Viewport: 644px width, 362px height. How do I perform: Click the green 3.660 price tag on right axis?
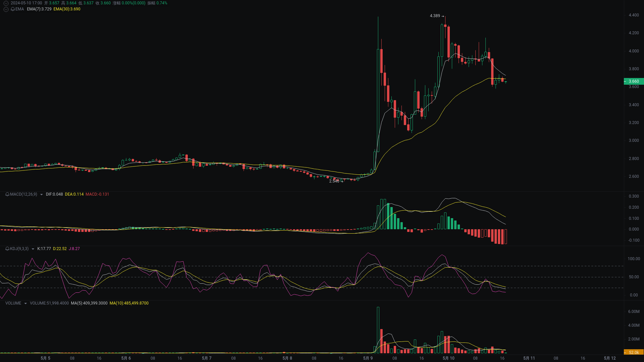[x=633, y=81]
